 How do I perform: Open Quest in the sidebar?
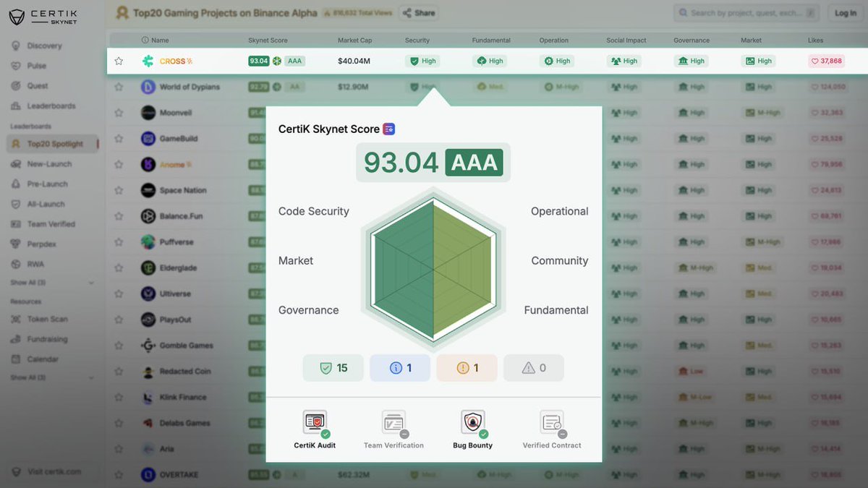pos(38,86)
